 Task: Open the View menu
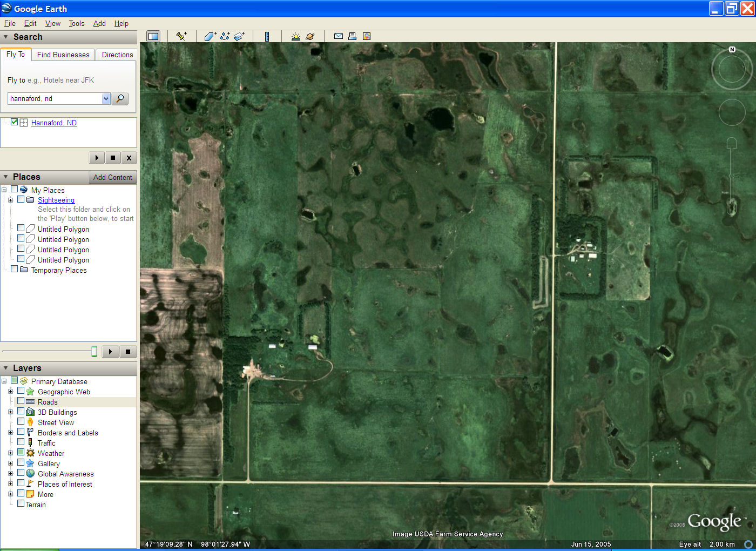pos(53,23)
